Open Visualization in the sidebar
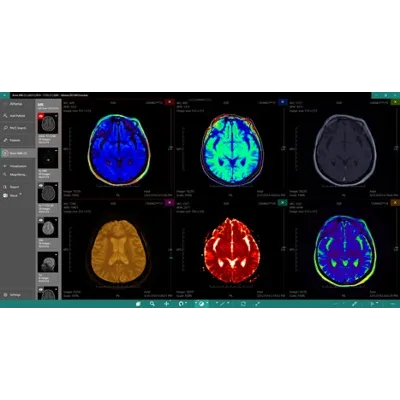The height and width of the screenshot is (400, 400). [18, 166]
